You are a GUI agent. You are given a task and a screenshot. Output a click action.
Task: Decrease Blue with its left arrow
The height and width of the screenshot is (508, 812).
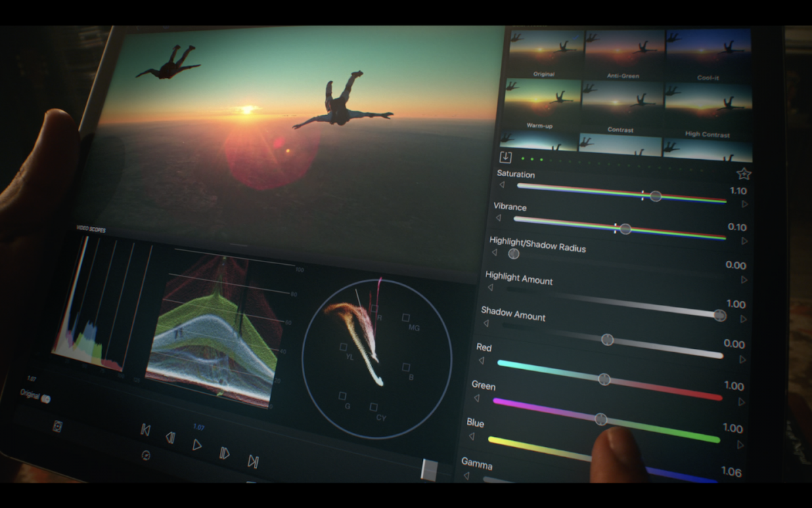click(x=471, y=436)
